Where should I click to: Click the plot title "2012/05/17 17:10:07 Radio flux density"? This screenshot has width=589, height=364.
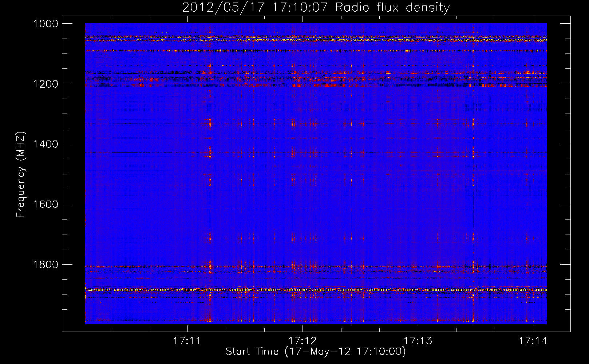coord(316,7)
